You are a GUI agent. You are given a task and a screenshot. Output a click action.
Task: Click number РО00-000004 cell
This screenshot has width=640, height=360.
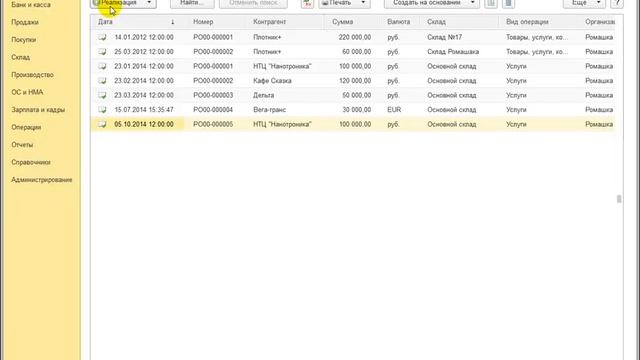click(x=213, y=110)
